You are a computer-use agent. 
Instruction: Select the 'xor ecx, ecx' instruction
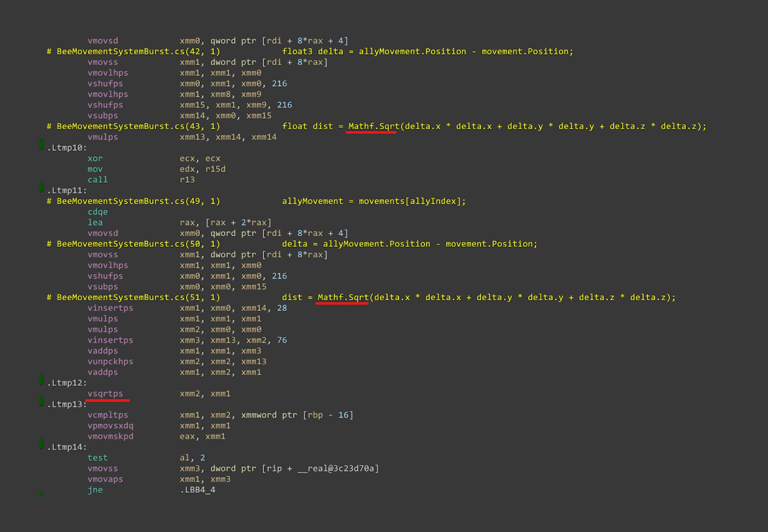(154, 159)
